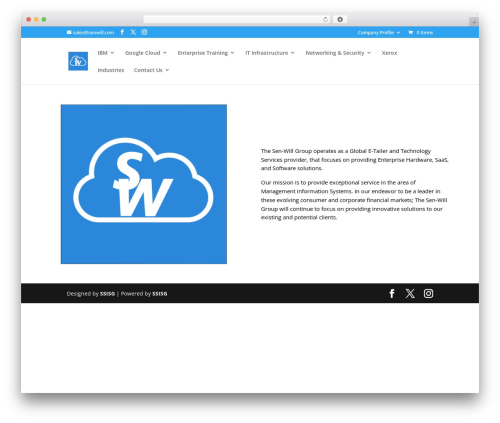
Task: Click the Instagram icon in top blue bar
Action: 144,32
